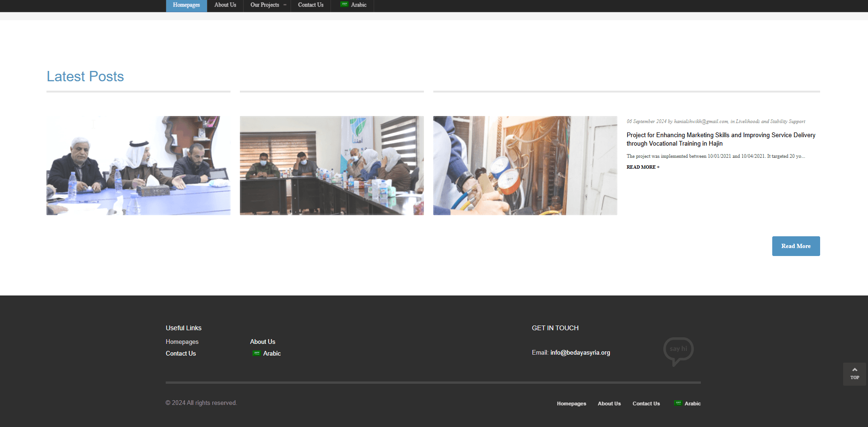Open Livelihoods and Stability Support category link

pos(770,122)
